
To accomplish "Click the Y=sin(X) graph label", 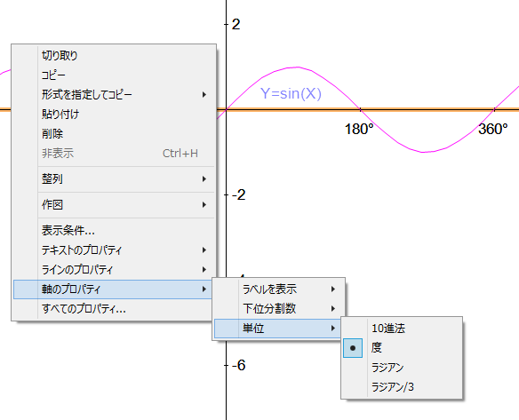I will (291, 93).
